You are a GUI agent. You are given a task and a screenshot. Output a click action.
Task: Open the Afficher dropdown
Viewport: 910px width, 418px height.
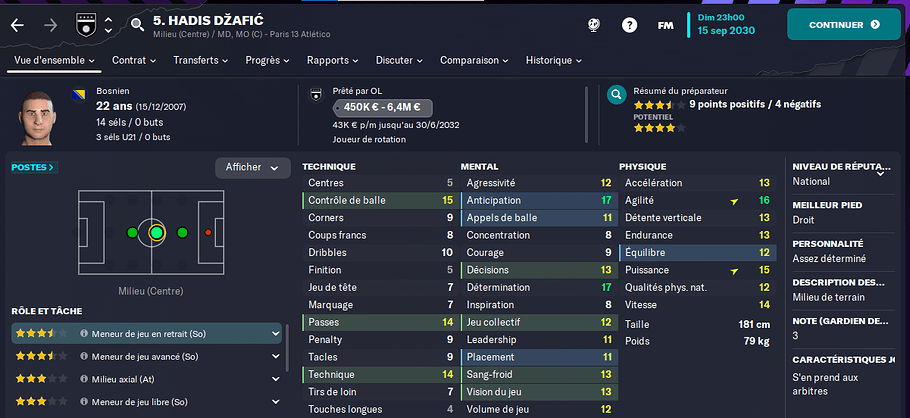pyautogui.click(x=252, y=168)
